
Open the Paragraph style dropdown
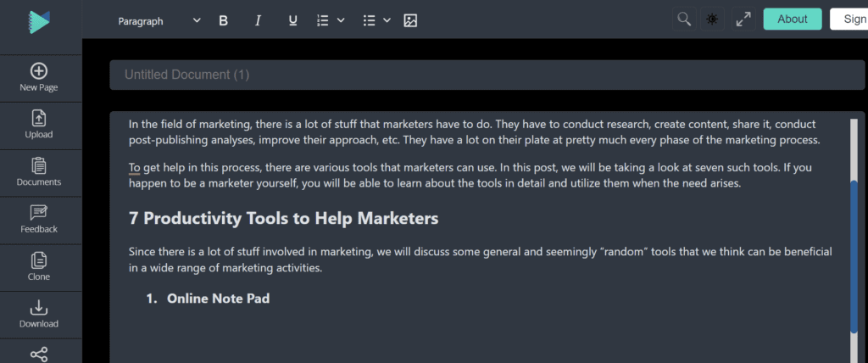coord(159,21)
